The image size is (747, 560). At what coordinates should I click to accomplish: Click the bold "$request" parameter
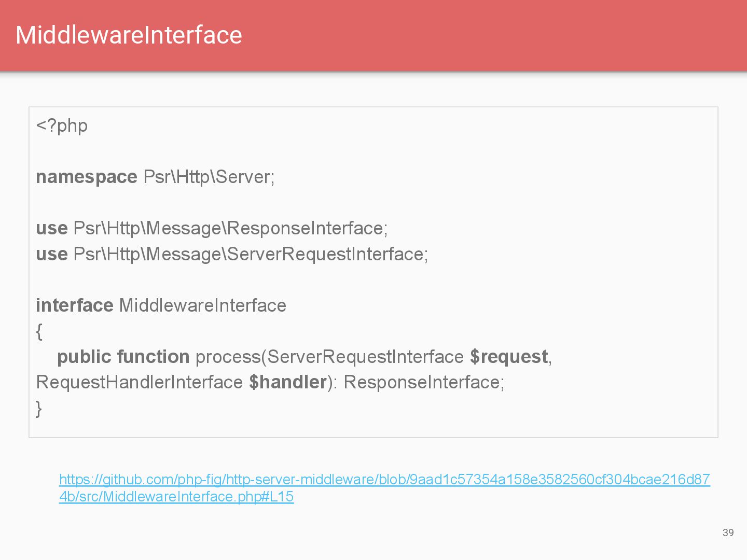click(509, 357)
